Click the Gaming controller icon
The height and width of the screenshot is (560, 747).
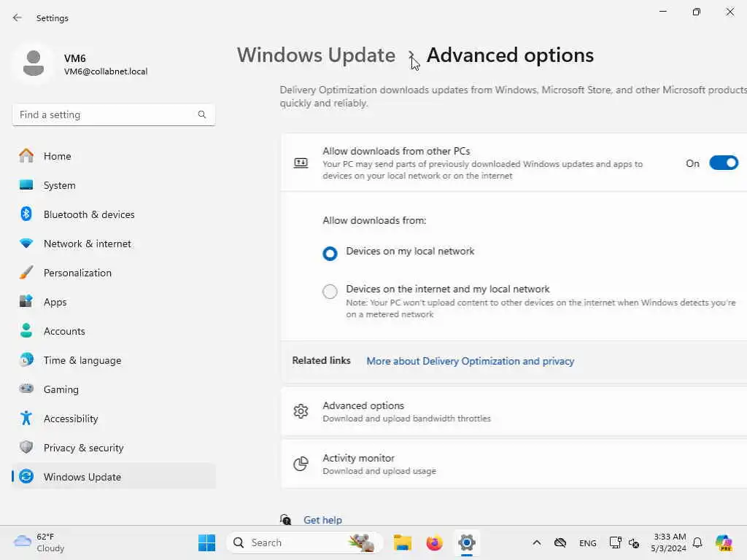point(26,389)
